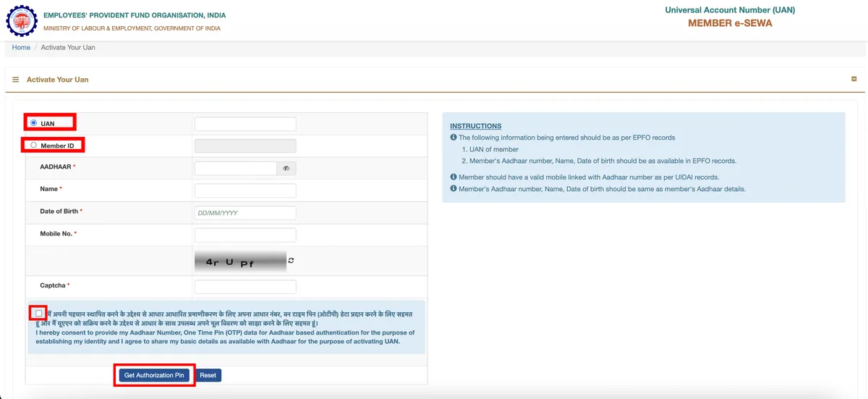Focus the UAN input field
868x399 pixels.
[x=245, y=124]
